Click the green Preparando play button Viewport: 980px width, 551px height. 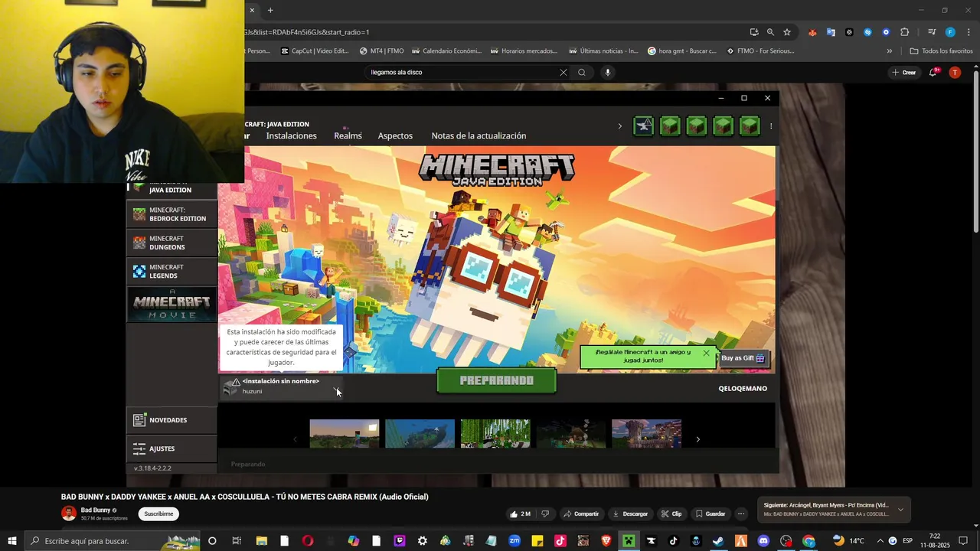[496, 380]
